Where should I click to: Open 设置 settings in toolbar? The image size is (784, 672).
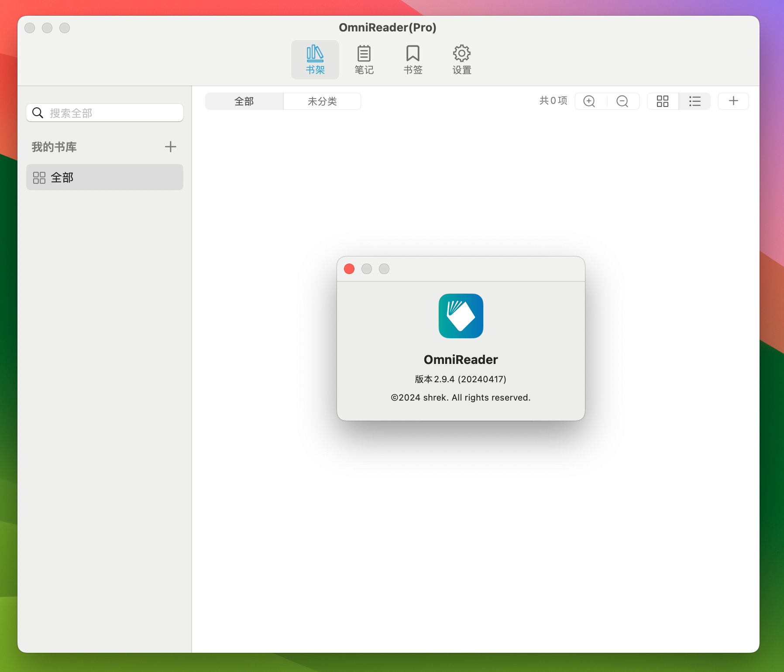461,60
